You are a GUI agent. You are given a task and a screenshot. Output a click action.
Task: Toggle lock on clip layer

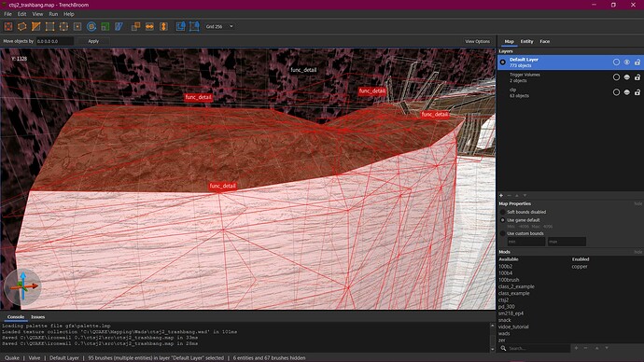637,92
